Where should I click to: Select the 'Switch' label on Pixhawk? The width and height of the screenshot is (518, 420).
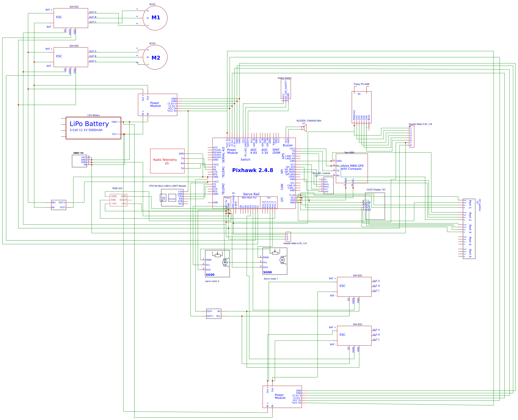[246, 160]
